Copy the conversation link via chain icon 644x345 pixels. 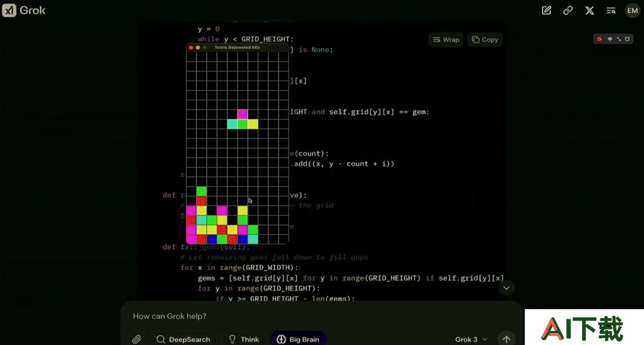[568, 10]
